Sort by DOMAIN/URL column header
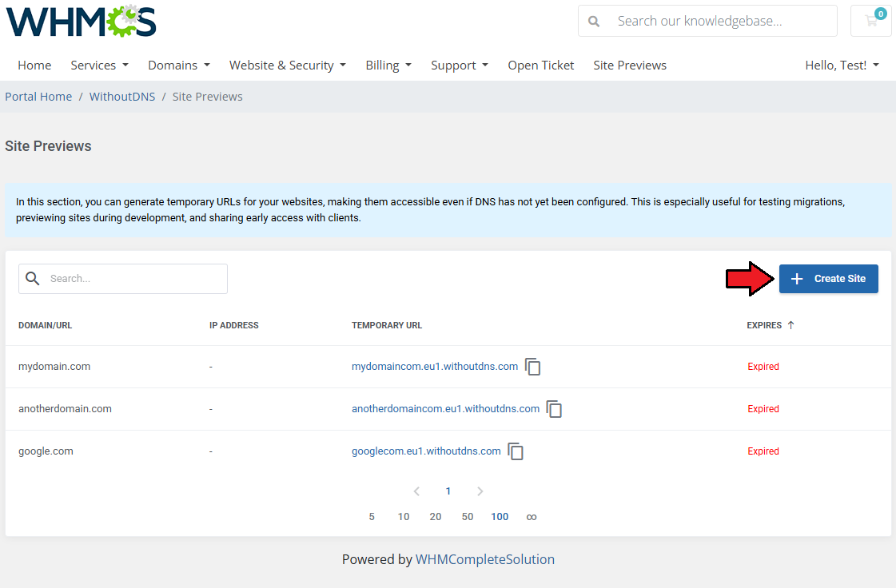 [x=45, y=325]
